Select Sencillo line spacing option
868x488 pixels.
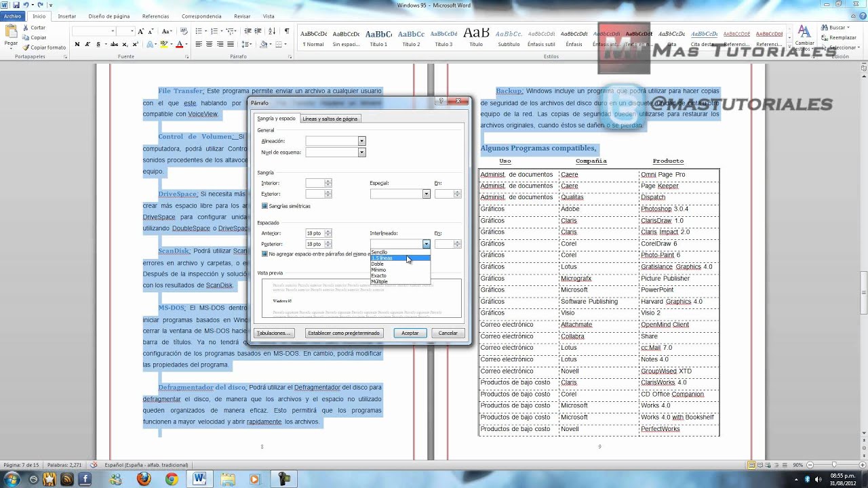tap(400, 252)
